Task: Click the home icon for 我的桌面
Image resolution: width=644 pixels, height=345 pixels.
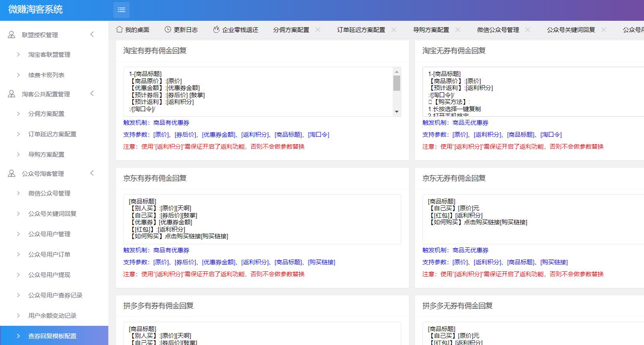Action: 119,30
